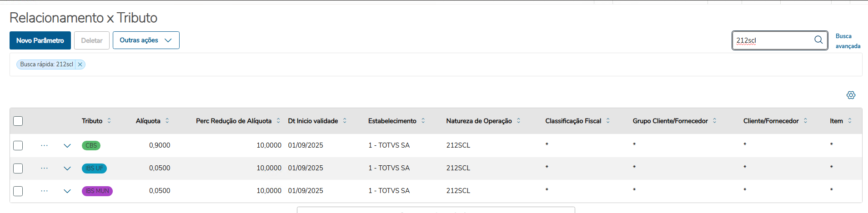The height and width of the screenshot is (213, 868).
Task: Sort table by Tributo column
Action: tap(109, 121)
